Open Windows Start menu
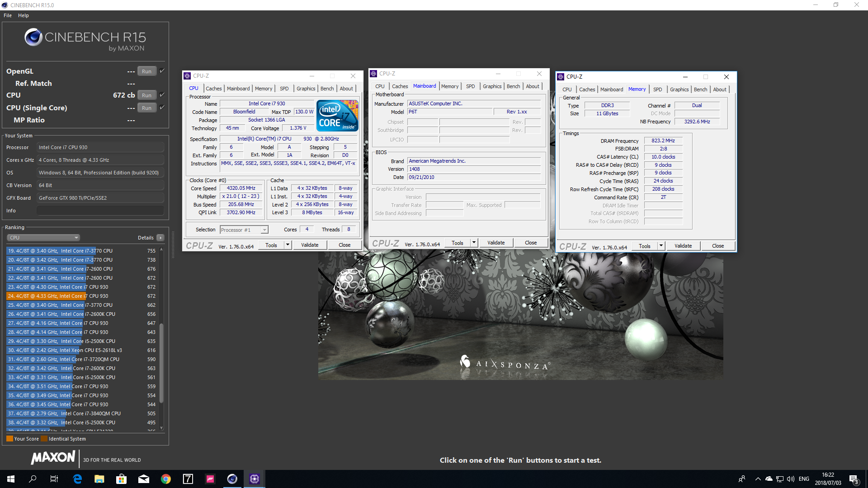This screenshot has width=868, height=488. 11,479
